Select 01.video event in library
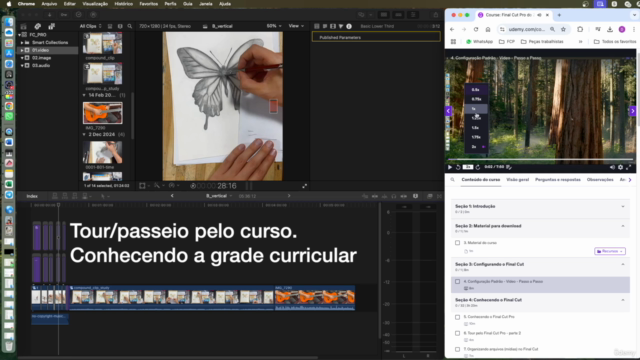The image size is (640, 360). (x=47, y=50)
